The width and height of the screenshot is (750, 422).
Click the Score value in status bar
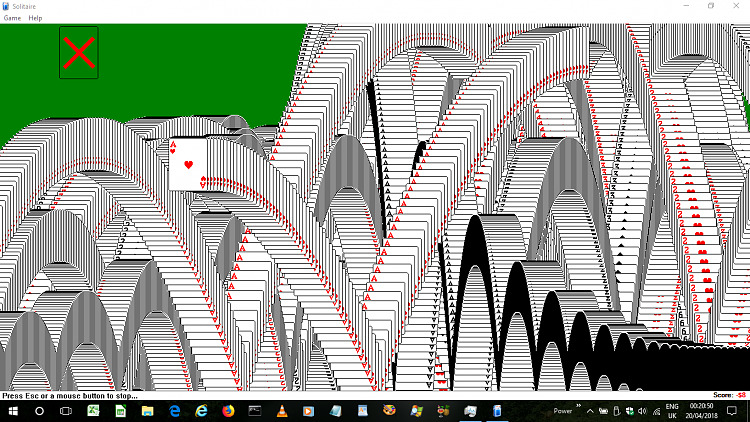pyautogui.click(x=741, y=395)
